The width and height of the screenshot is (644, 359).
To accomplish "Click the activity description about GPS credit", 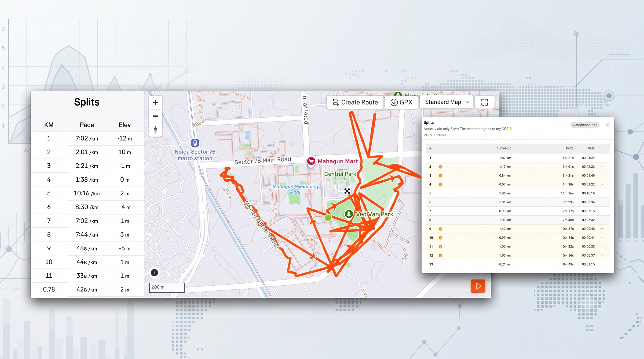I will pos(468,129).
